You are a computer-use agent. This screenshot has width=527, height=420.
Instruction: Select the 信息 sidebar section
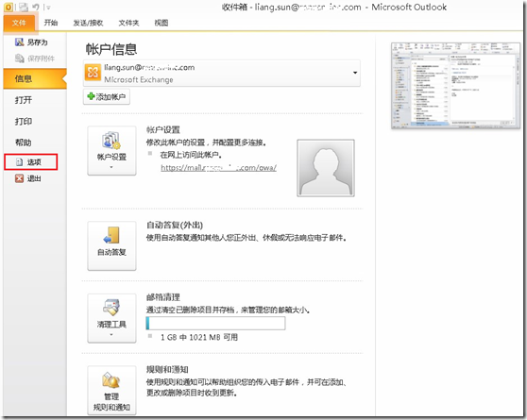35,78
